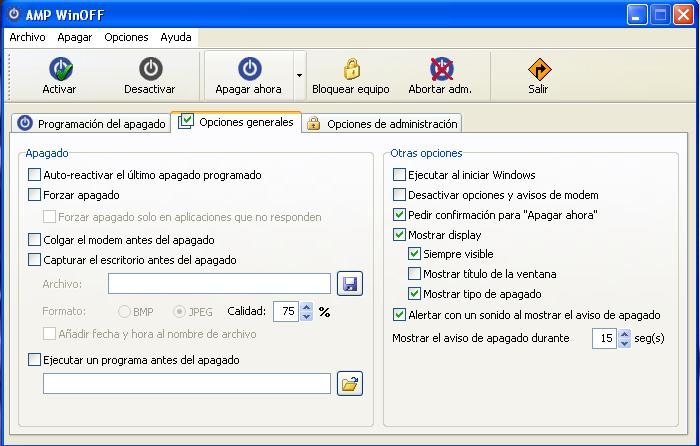Click the Activar toolbar icon

click(61, 69)
